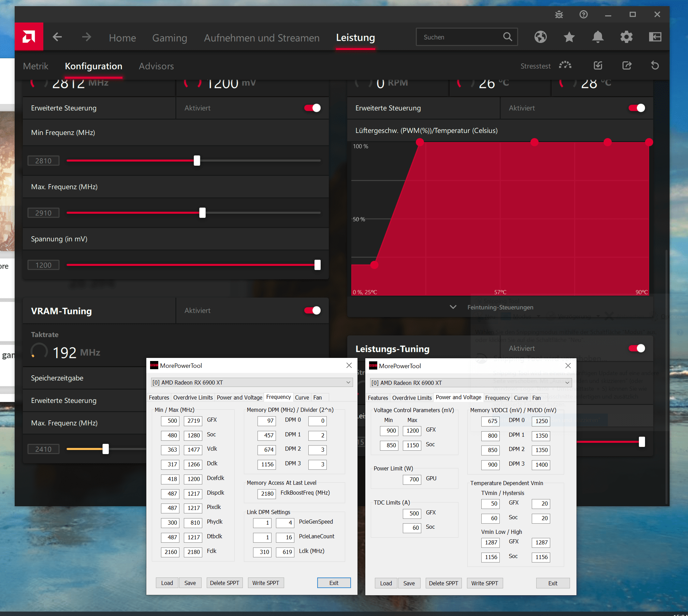Click GFX max frequency field 2719
This screenshot has width=688, height=616.
[x=193, y=421]
